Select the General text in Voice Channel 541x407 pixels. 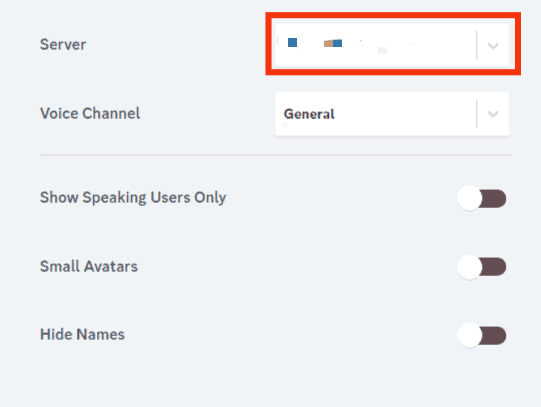(309, 114)
